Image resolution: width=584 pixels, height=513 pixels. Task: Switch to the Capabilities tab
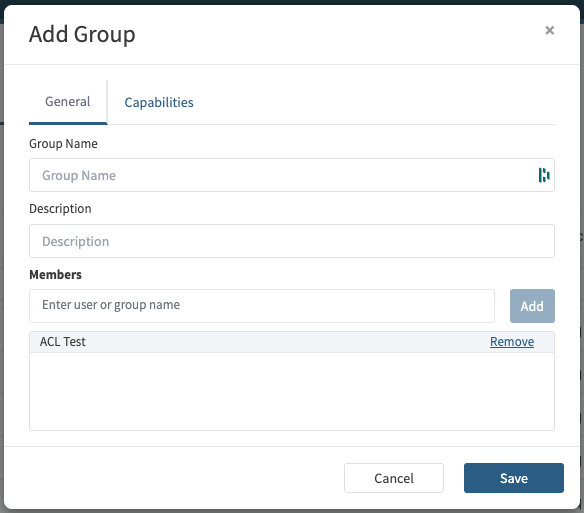[x=159, y=102]
